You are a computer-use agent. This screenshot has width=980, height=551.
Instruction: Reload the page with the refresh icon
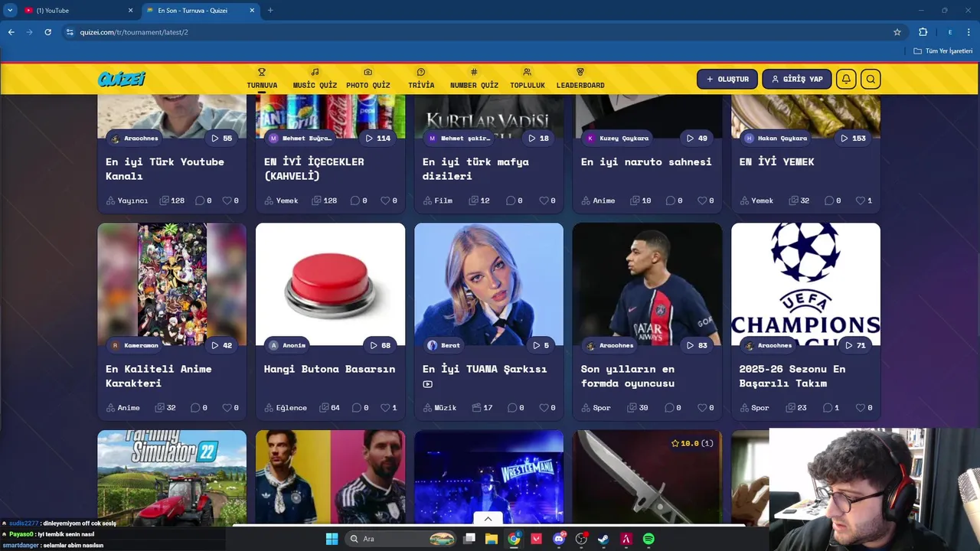47,32
